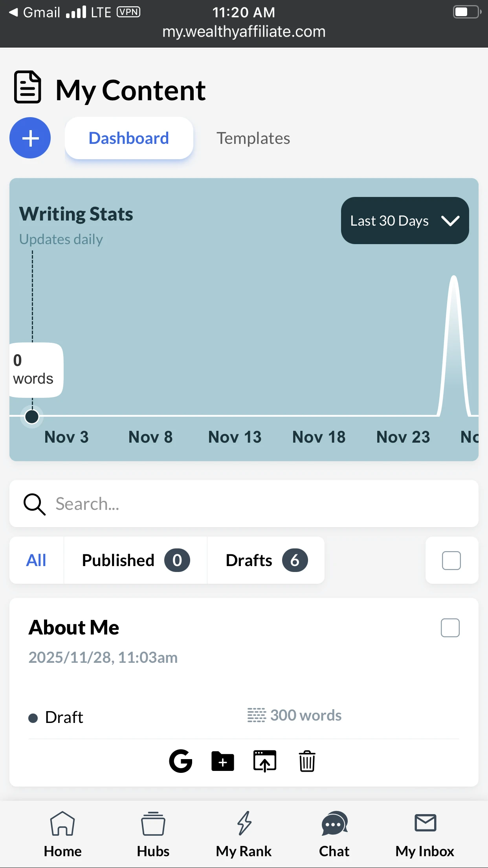Tap the blue plus create button
The width and height of the screenshot is (488, 868).
[x=30, y=138]
